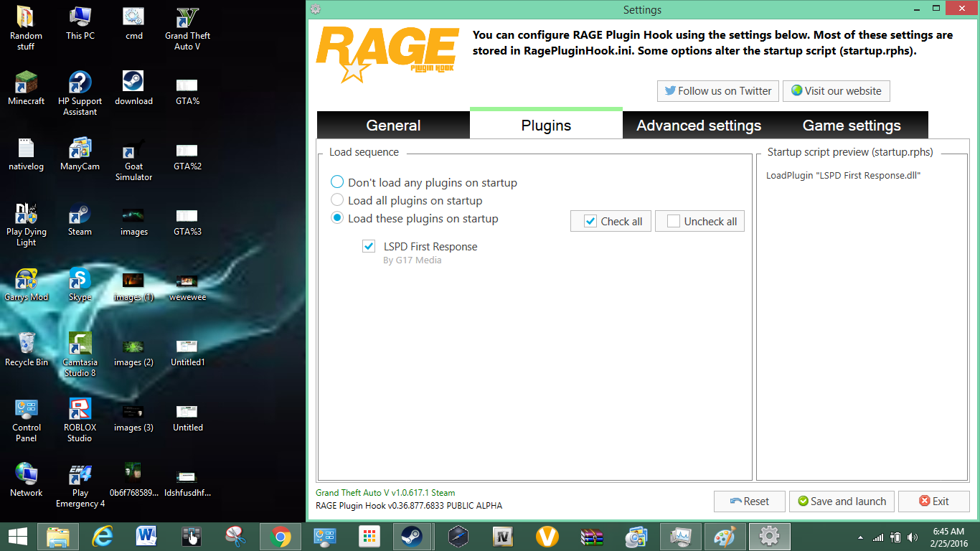980x551 pixels.
Task: Select the Skype desktop shortcut
Action: (x=80, y=285)
